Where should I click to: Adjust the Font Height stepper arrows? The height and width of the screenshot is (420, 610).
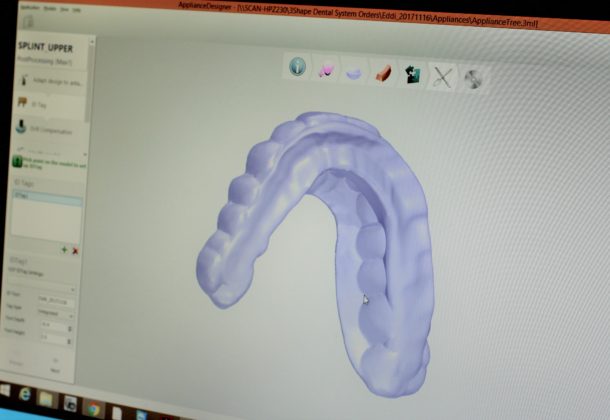click(x=69, y=342)
